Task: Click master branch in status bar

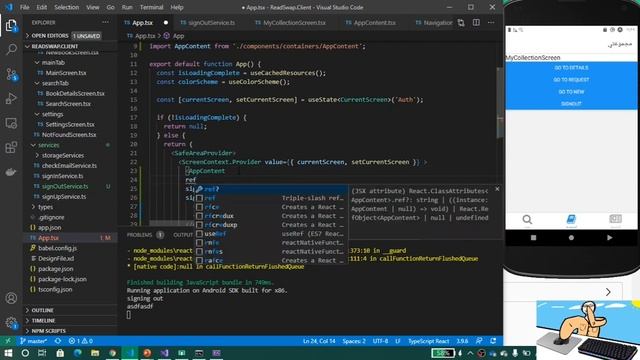Action: coord(33,341)
